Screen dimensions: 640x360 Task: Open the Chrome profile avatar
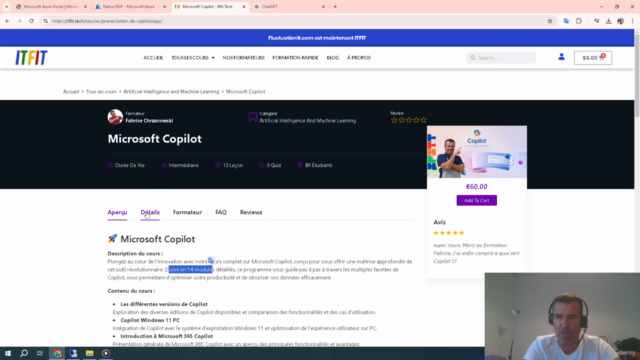click(620, 21)
